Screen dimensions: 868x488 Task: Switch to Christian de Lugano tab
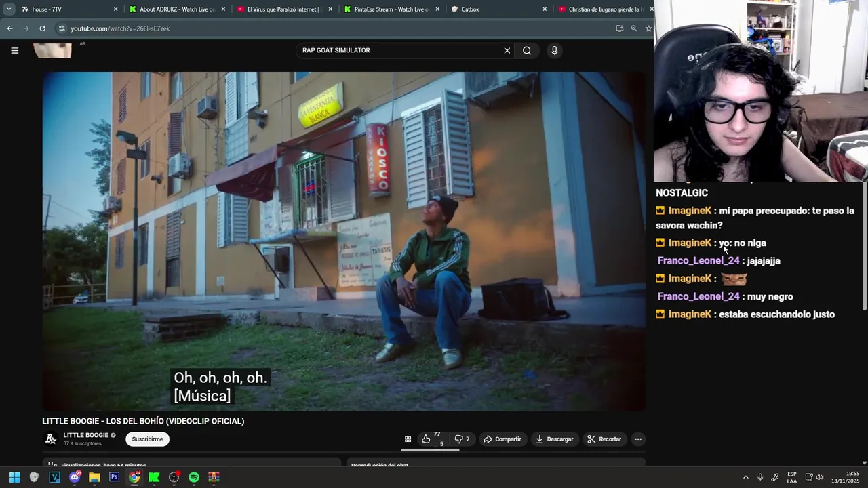tap(603, 9)
